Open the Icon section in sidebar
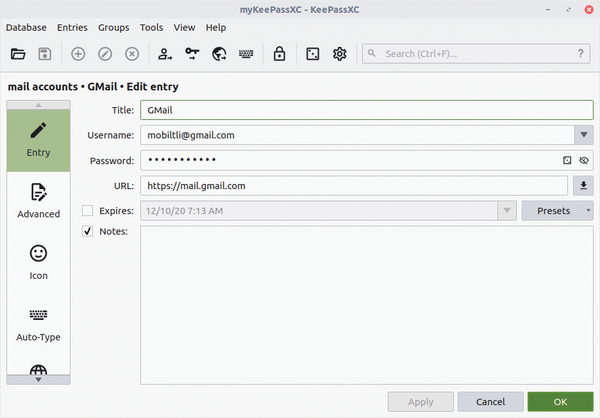The width and height of the screenshot is (600, 418). (38, 263)
